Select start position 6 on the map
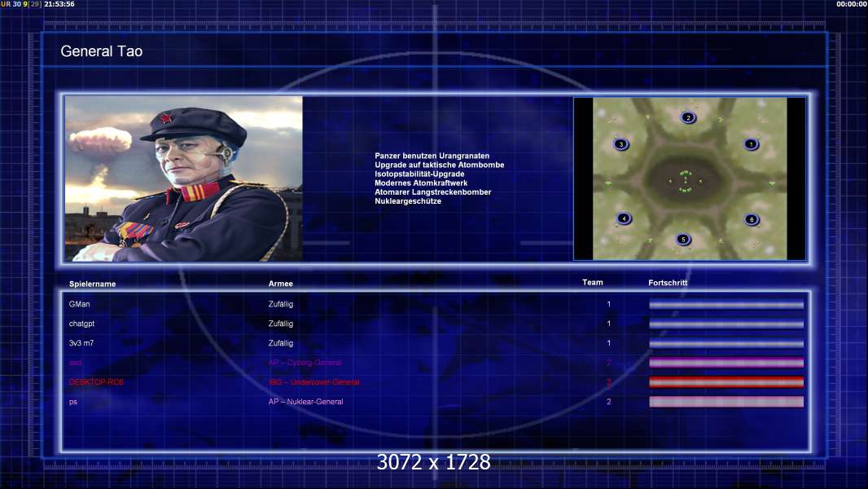The image size is (868, 489). [752, 219]
